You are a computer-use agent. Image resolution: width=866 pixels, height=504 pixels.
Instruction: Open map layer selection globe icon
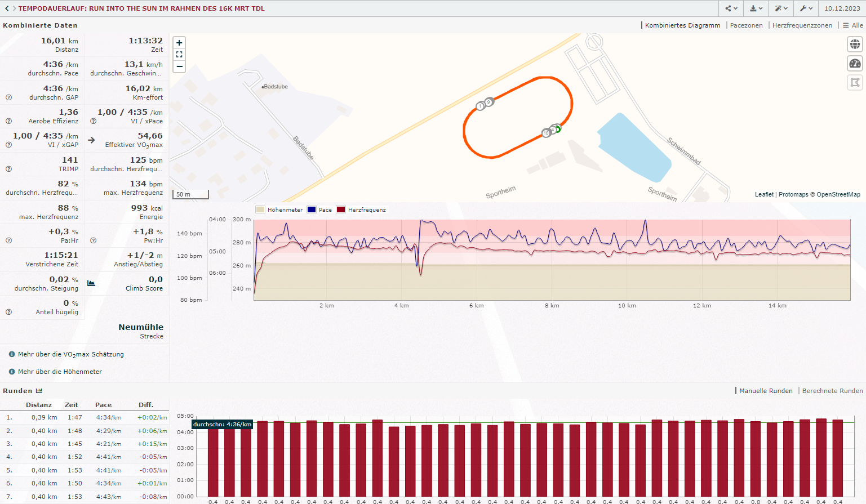[855, 44]
